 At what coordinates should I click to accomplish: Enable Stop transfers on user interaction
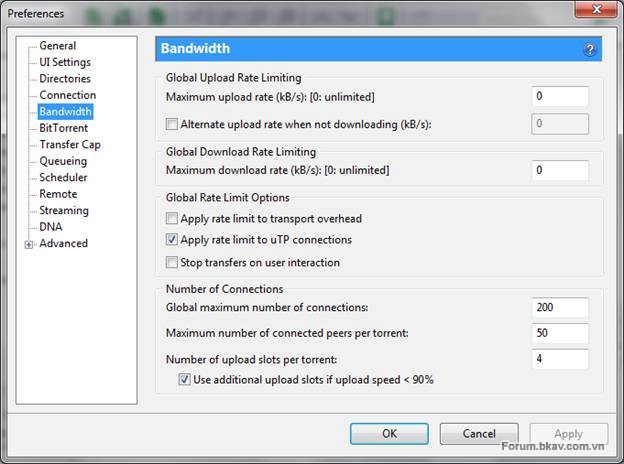173,262
